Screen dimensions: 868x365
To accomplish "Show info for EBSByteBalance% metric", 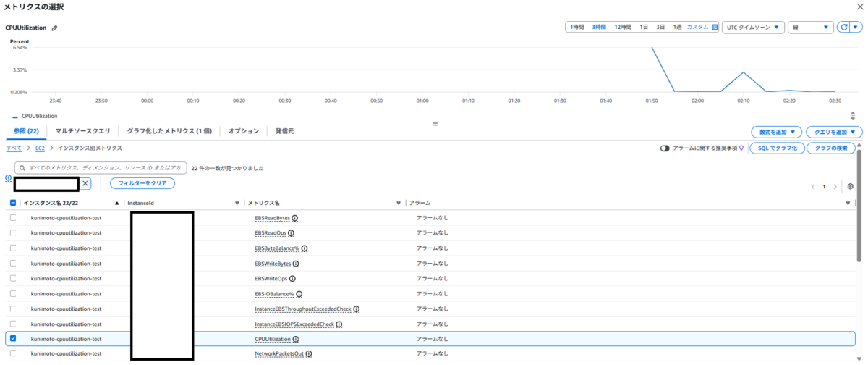I will coord(305,248).
